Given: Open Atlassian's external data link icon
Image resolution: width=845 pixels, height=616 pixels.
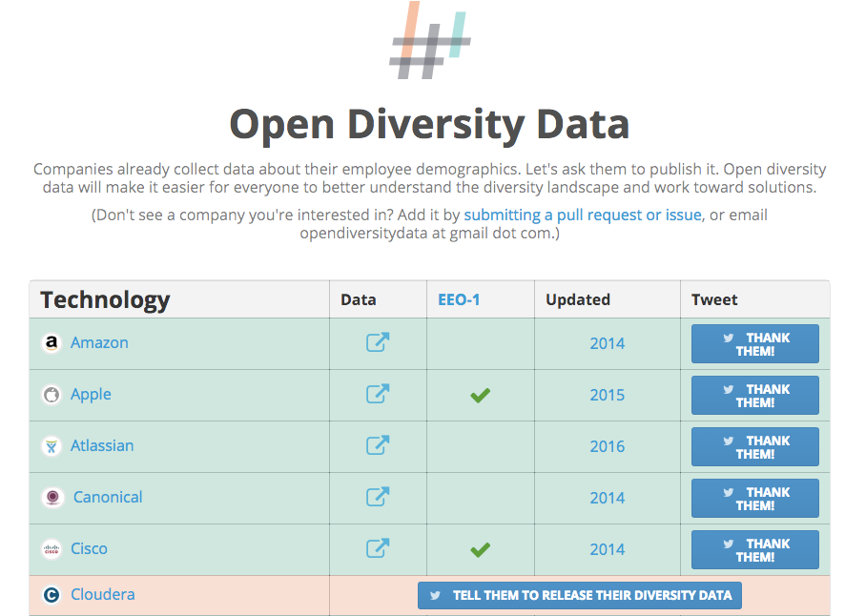Looking at the screenshot, I should point(378,445).
